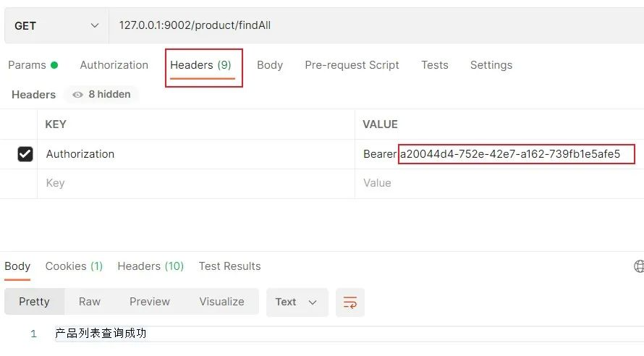The image size is (644, 356).
Task: Open the GET method dropdown
Action: coord(56,25)
